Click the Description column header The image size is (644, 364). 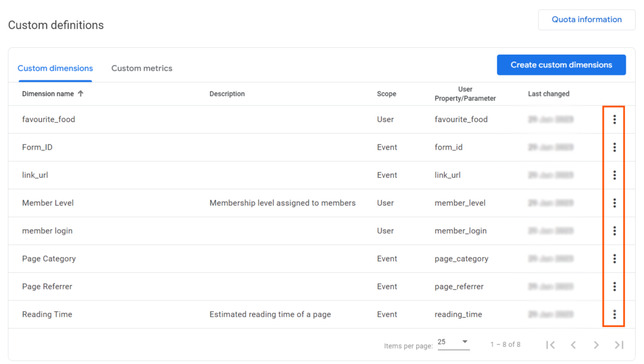tap(226, 94)
